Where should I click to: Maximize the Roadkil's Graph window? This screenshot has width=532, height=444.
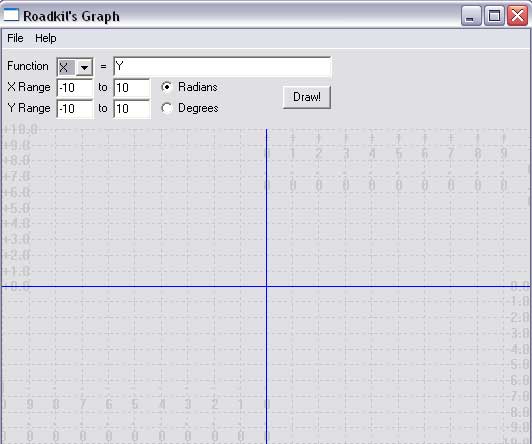494,16
